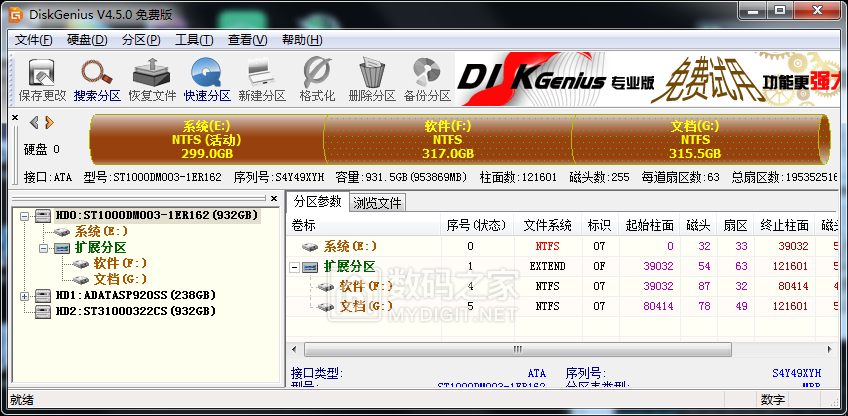Image resolution: width=848 pixels, height=416 pixels.
Task: Click the 序号(状态) column header
Action: coord(477,225)
